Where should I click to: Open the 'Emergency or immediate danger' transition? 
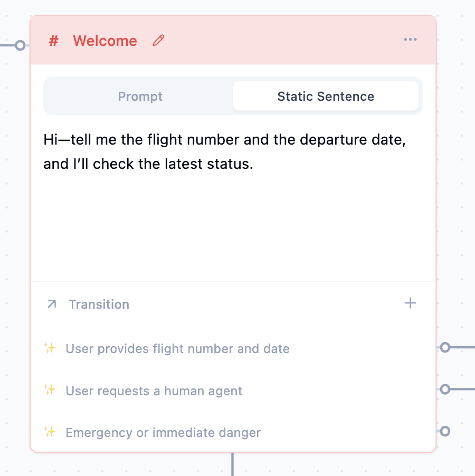[x=163, y=432]
